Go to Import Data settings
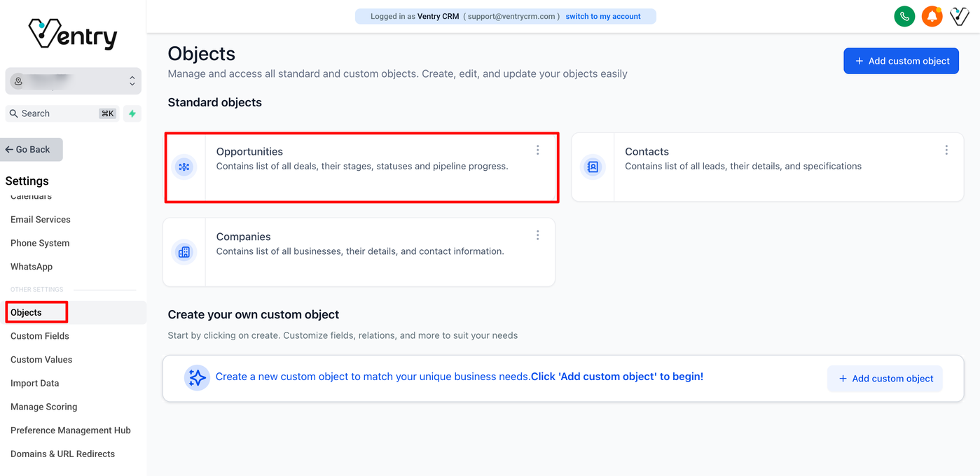Viewport: 980px width, 476px height. coord(35,383)
